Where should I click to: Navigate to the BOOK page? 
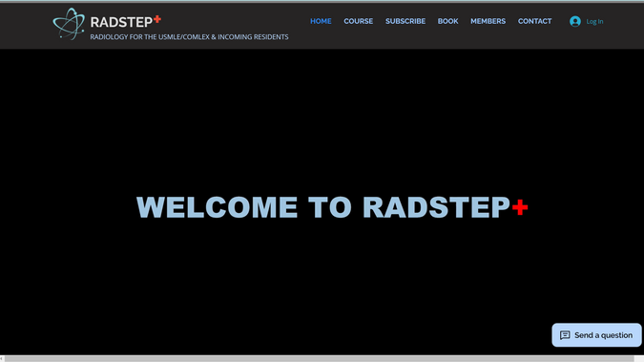coord(447,21)
